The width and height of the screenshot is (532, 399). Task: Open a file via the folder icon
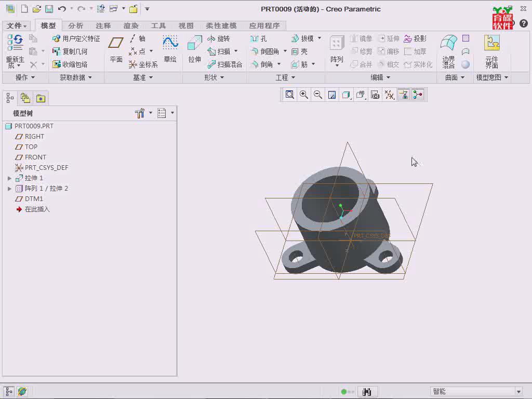pyautogui.click(x=37, y=9)
